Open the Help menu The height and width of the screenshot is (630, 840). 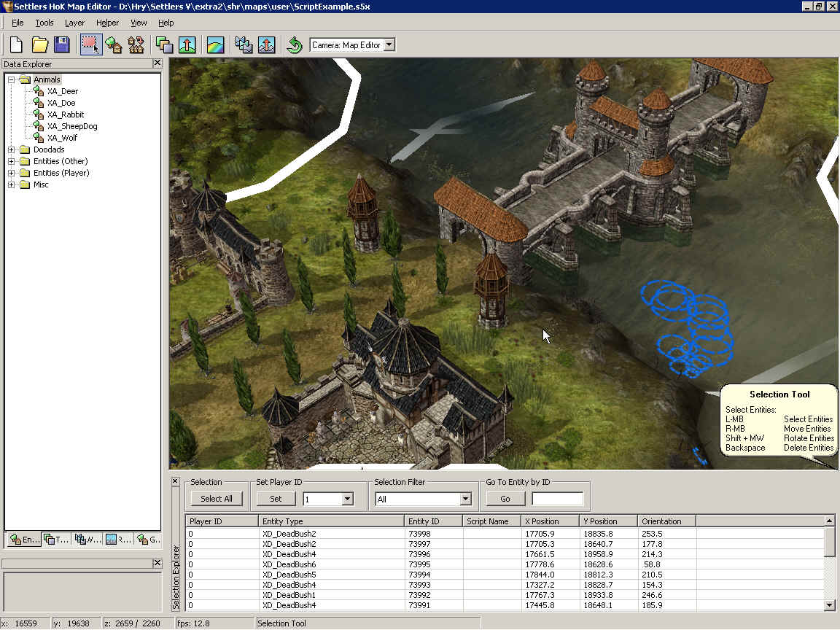coord(166,23)
